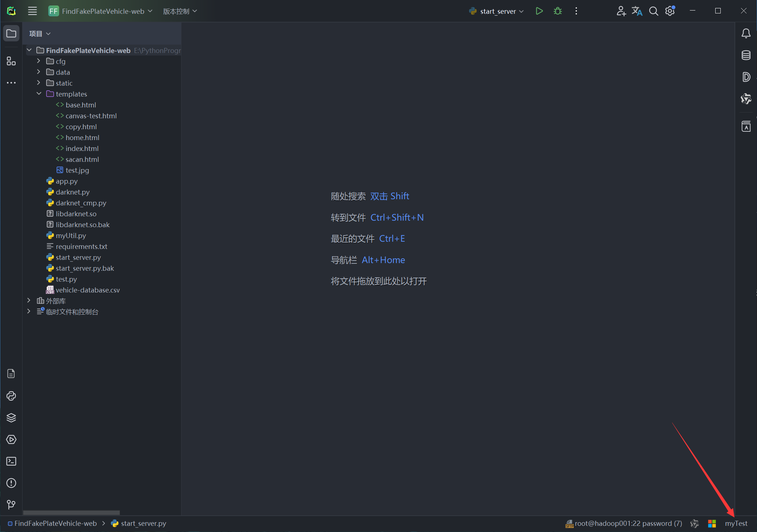The height and width of the screenshot is (532, 757).
Task: Click the myTest interpreter status widget
Action: coord(736,523)
